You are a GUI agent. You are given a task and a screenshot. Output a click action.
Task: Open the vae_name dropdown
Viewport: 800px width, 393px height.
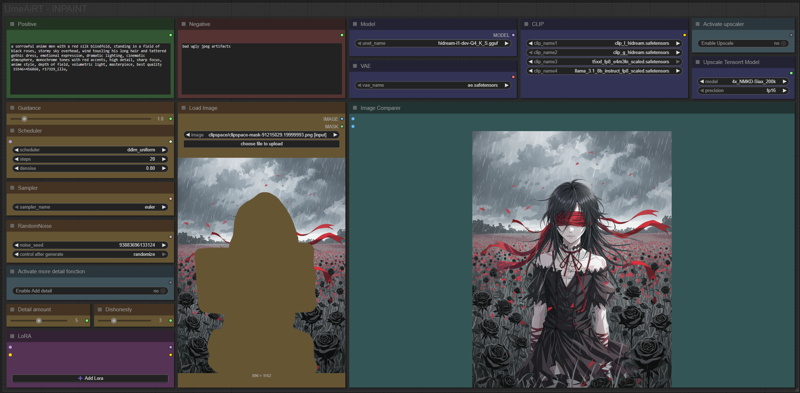tap(433, 85)
